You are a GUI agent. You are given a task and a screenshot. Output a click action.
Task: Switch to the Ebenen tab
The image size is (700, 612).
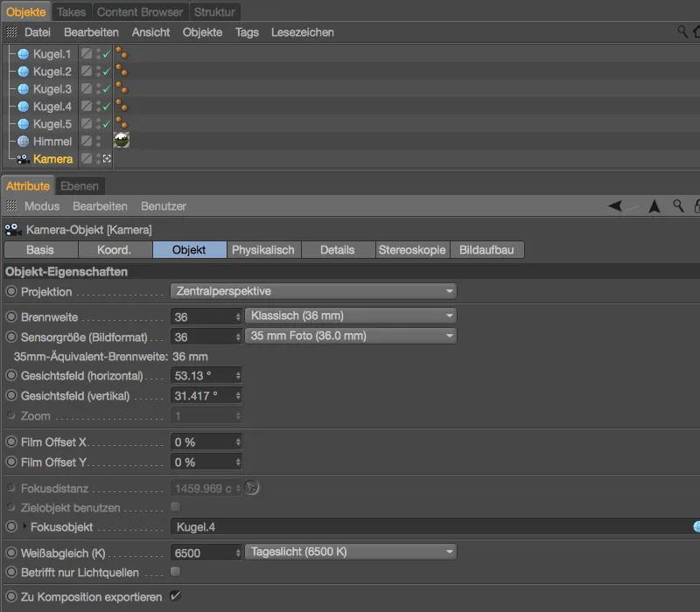[80, 186]
